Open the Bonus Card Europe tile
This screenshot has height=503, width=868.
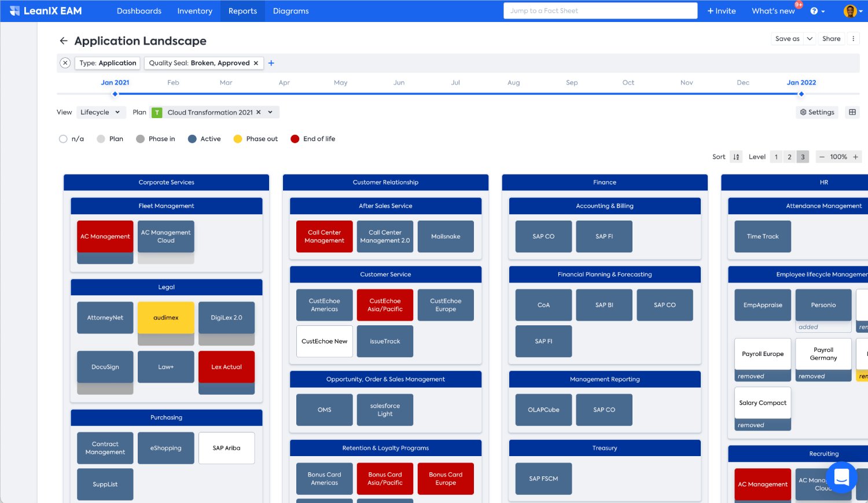tap(446, 479)
